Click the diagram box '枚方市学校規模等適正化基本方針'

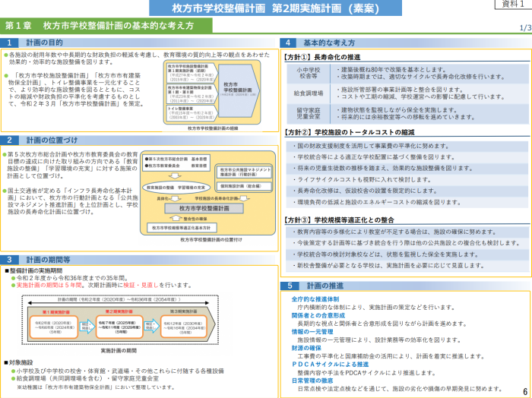(182, 228)
